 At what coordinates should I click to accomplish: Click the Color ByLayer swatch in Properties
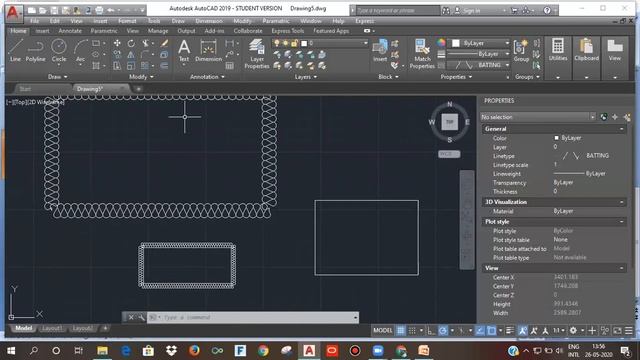[x=556, y=138]
